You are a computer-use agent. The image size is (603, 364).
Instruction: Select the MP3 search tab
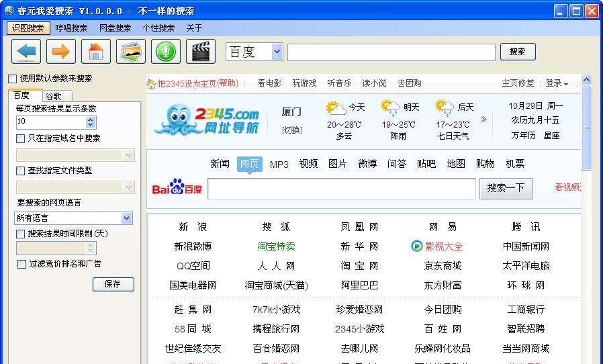tap(279, 165)
